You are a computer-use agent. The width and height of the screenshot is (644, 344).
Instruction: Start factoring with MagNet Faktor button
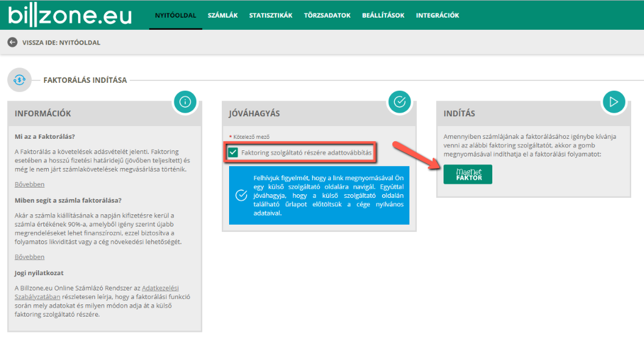(x=468, y=175)
